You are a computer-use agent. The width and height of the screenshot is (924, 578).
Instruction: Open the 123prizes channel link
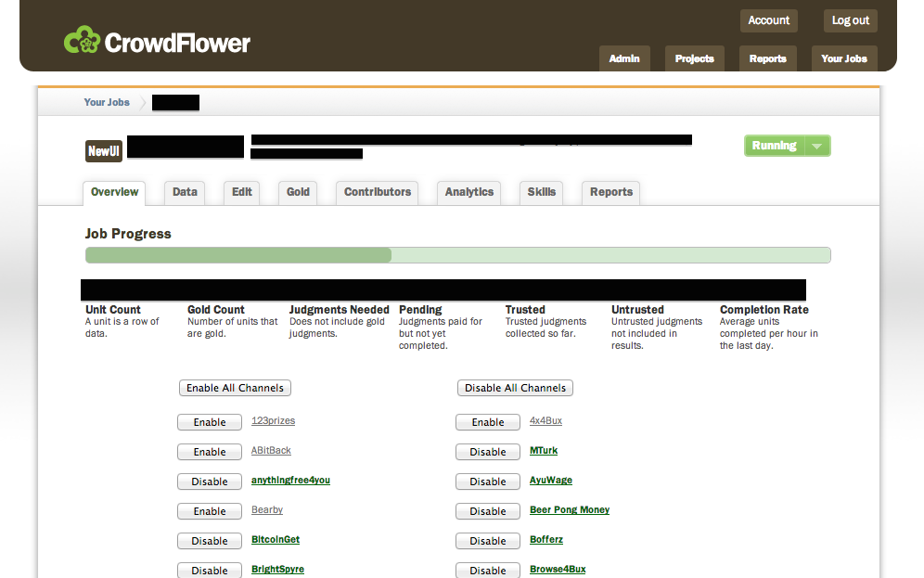click(273, 420)
